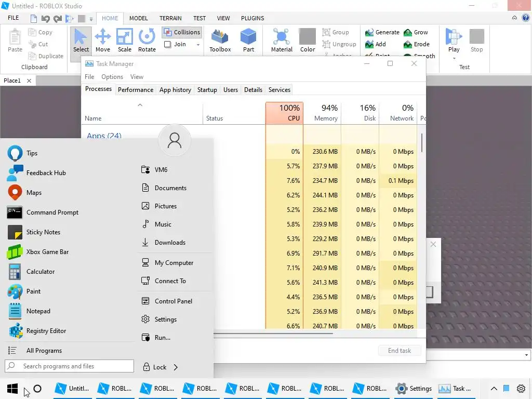Click the Undo arrow in quick access toolbar

point(46,19)
